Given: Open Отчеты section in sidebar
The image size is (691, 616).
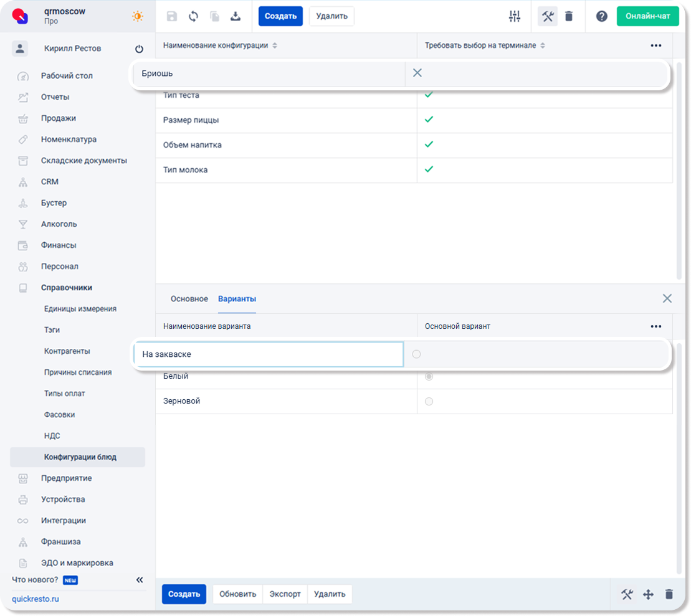Looking at the screenshot, I should point(55,97).
